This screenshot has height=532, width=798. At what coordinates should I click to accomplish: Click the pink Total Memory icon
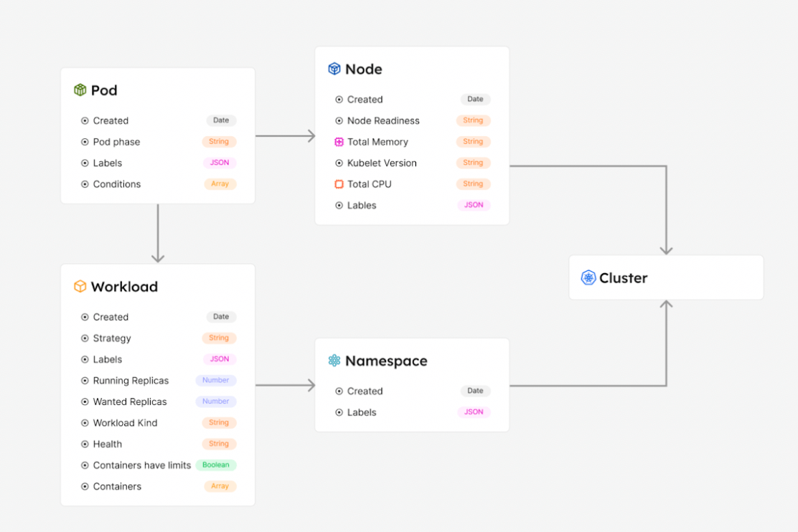click(x=339, y=142)
